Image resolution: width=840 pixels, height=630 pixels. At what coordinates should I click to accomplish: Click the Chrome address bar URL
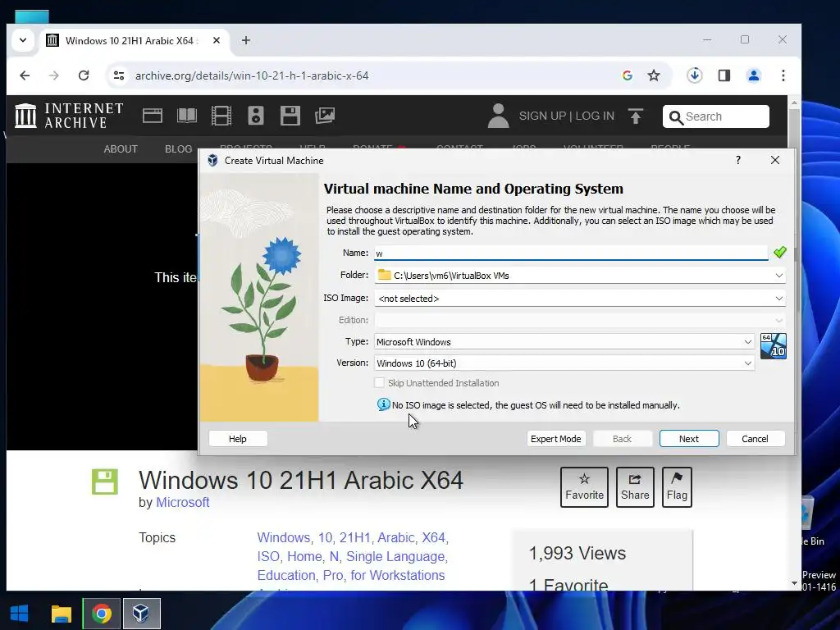(x=252, y=75)
